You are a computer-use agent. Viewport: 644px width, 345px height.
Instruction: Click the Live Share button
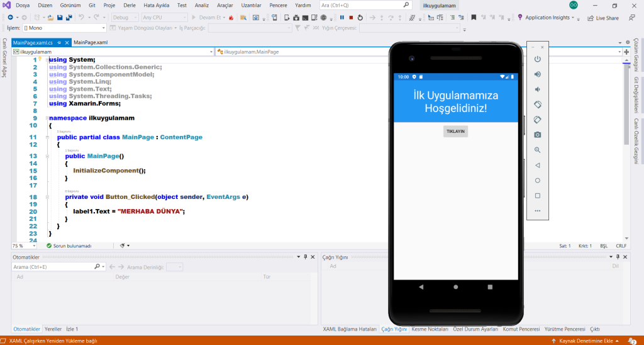pos(602,18)
